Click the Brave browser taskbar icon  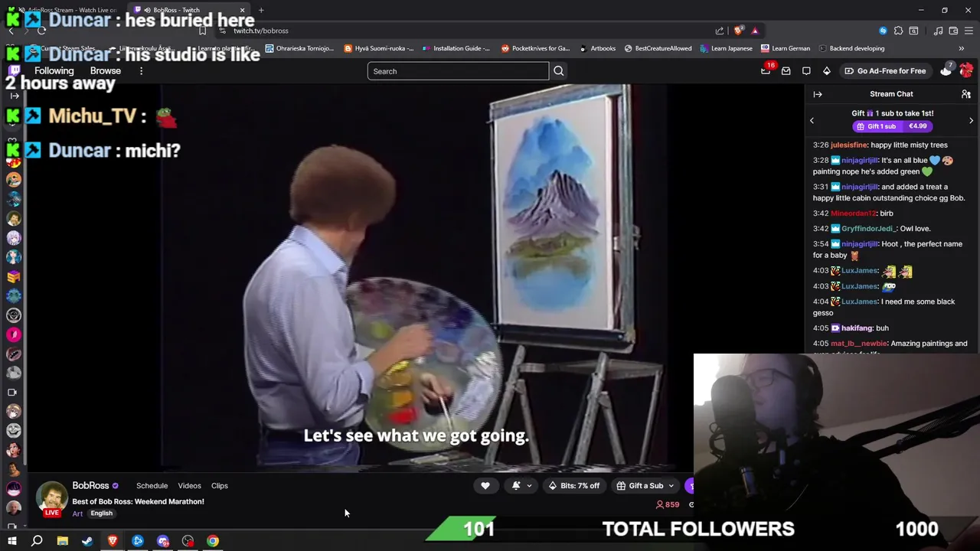tap(113, 541)
